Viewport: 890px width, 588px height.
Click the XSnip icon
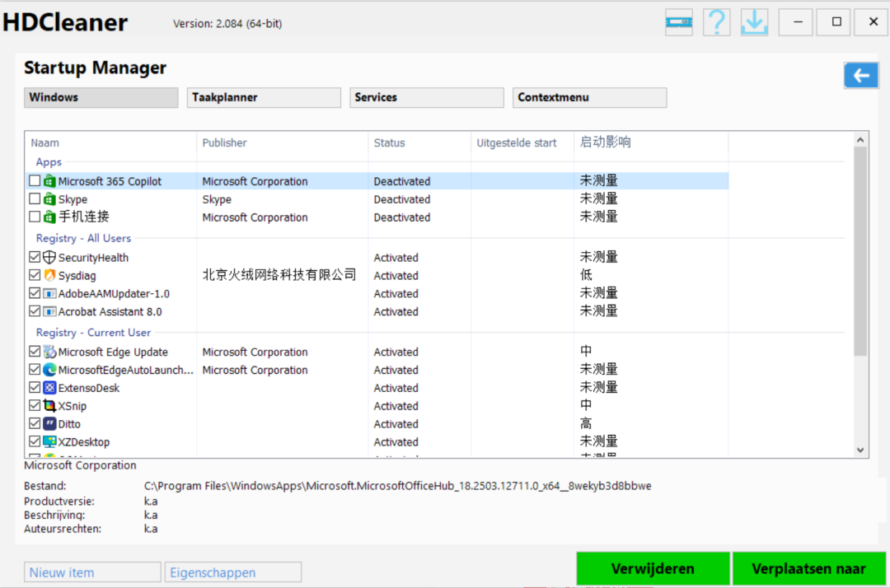(50, 406)
